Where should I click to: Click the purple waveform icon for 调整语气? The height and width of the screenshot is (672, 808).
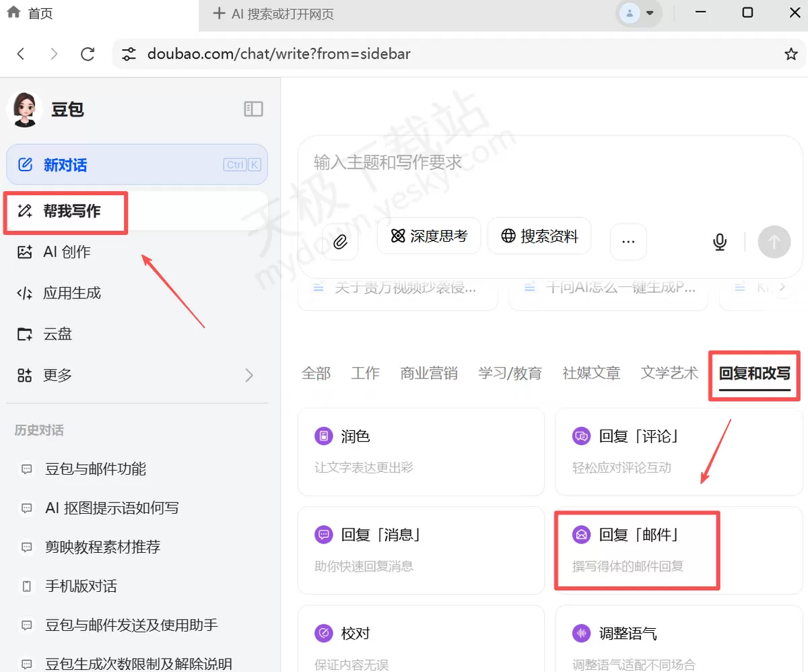coord(581,634)
